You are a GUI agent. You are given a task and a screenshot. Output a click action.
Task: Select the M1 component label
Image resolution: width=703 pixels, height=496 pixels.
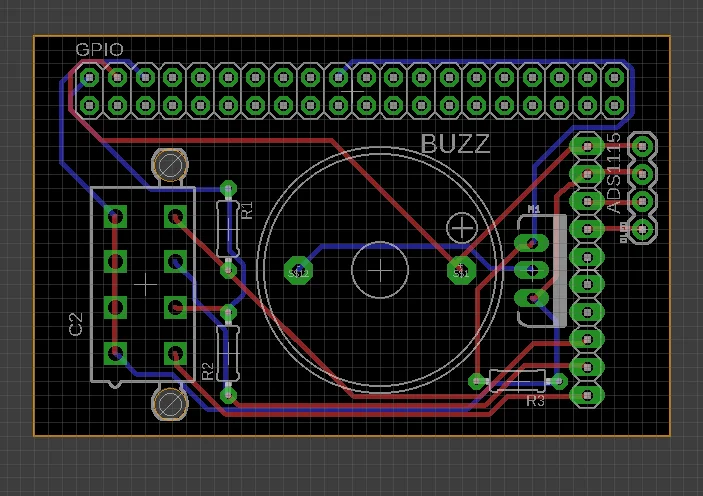[x=534, y=209]
